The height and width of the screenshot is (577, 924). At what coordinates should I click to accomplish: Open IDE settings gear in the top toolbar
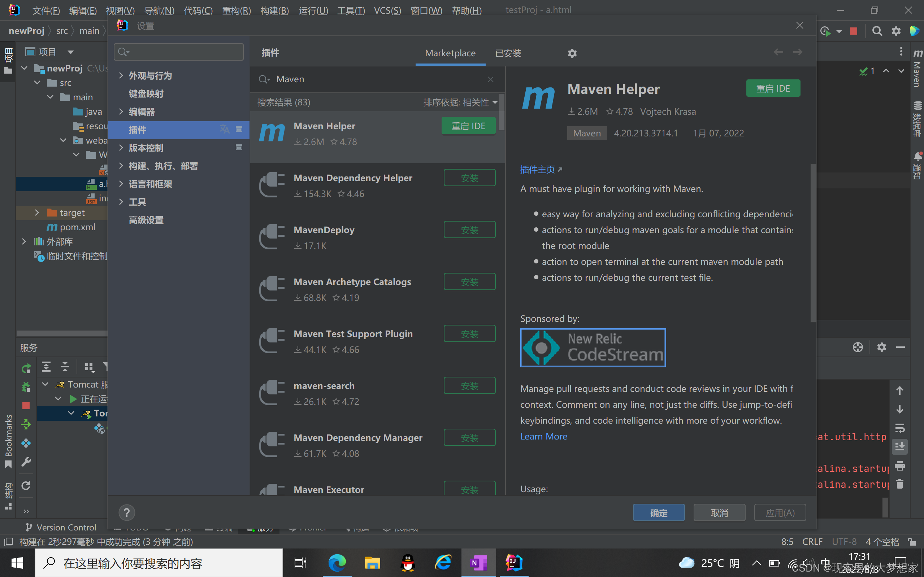[x=896, y=31]
